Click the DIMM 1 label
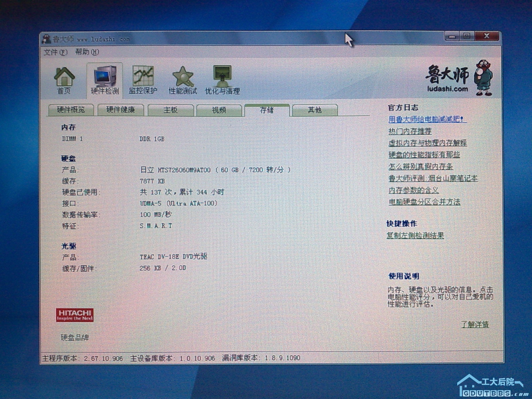This screenshot has height=399, width=532. (x=72, y=139)
